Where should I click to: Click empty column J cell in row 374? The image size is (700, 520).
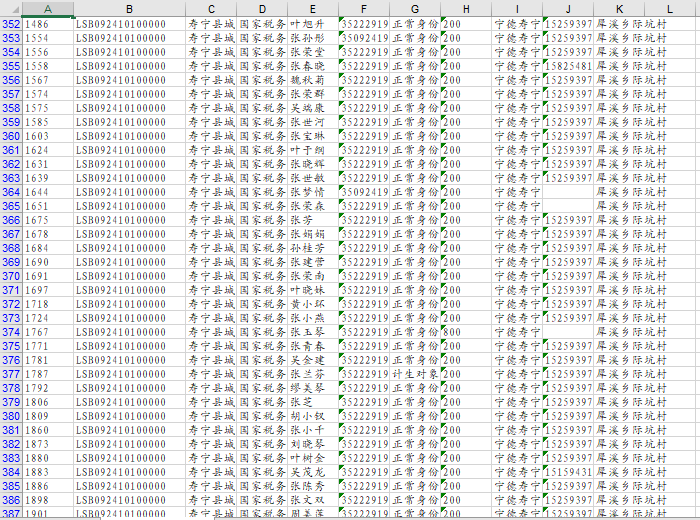(x=568, y=332)
